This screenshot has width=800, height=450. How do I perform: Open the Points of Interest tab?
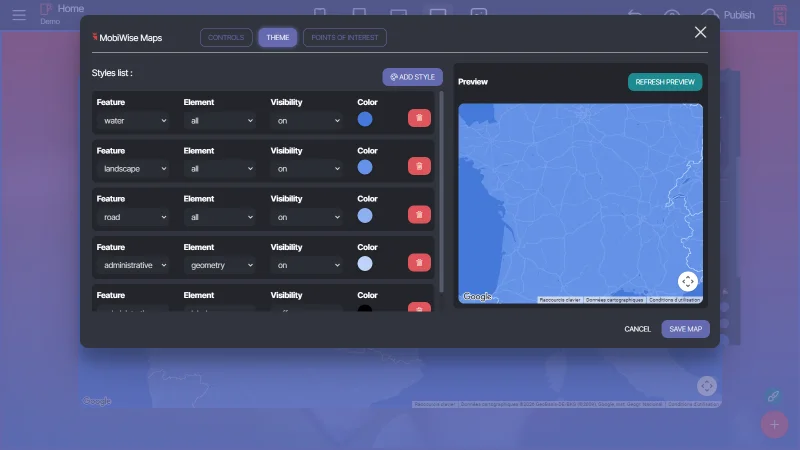click(x=345, y=37)
